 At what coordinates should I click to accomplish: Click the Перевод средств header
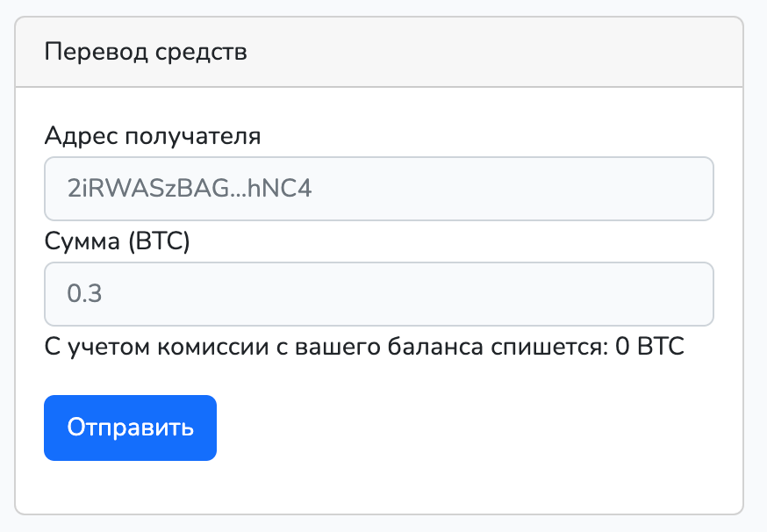click(146, 51)
